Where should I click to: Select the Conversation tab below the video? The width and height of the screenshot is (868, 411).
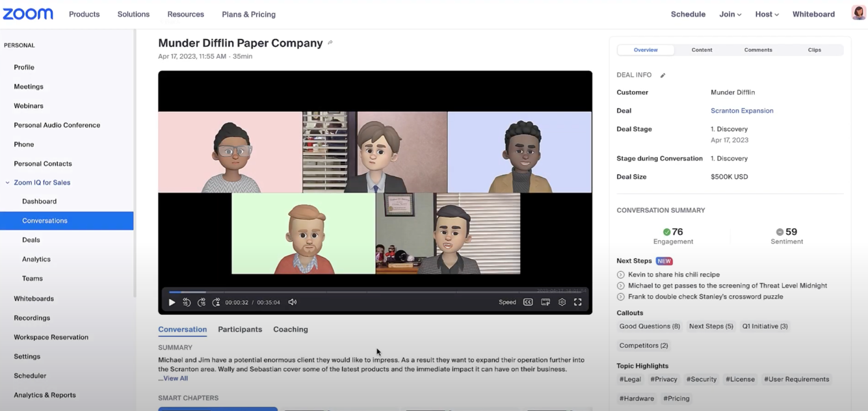pyautogui.click(x=182, y=330)
